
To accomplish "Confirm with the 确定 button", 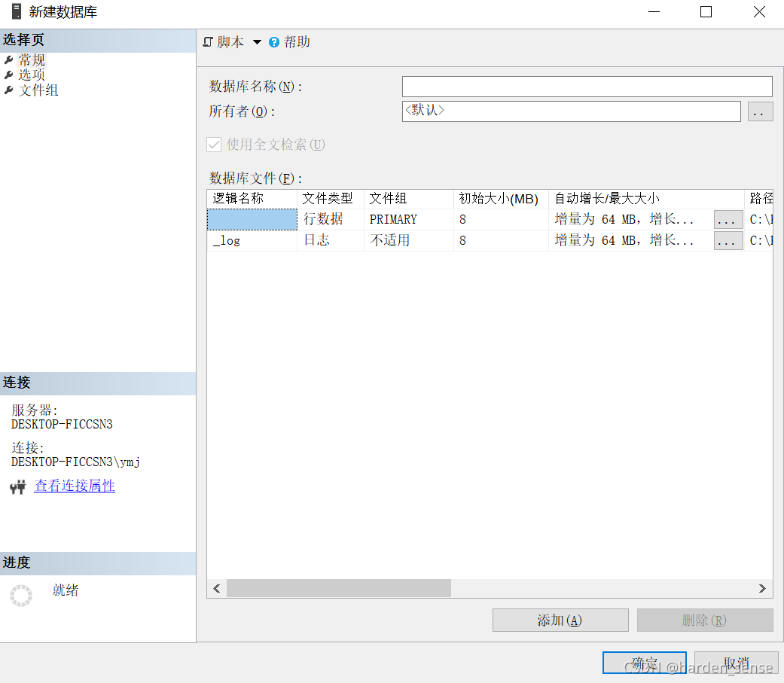I will click(x=644, y=663).
